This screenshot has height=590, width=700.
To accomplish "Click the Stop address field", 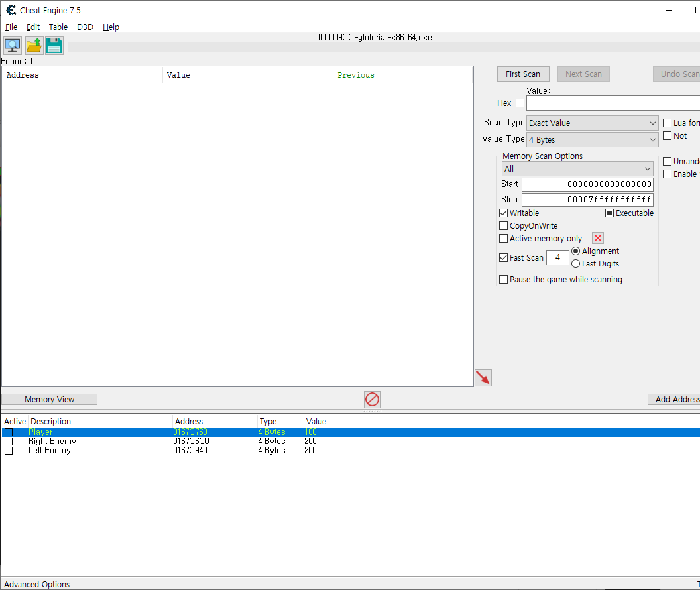I will point(587,200).
